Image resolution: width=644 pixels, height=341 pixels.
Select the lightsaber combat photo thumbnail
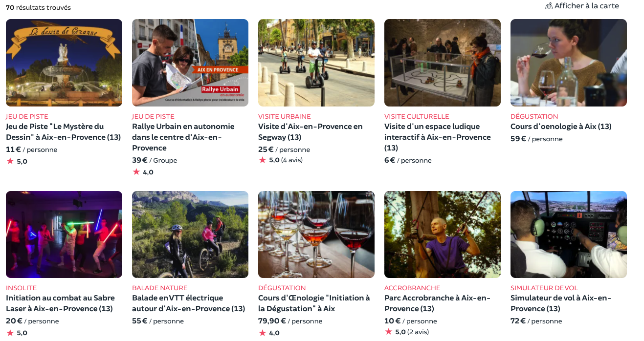(x=64, y=234)
